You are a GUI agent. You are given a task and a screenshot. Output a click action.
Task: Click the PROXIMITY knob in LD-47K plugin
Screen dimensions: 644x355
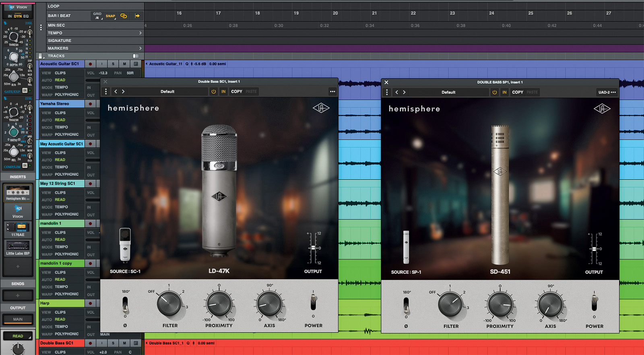click(x=219, y=304)
